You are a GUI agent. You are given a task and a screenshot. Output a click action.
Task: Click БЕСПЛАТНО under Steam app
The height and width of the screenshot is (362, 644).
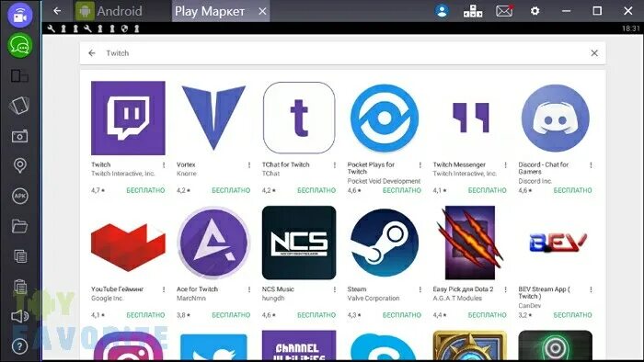click(x=402, y=315)
